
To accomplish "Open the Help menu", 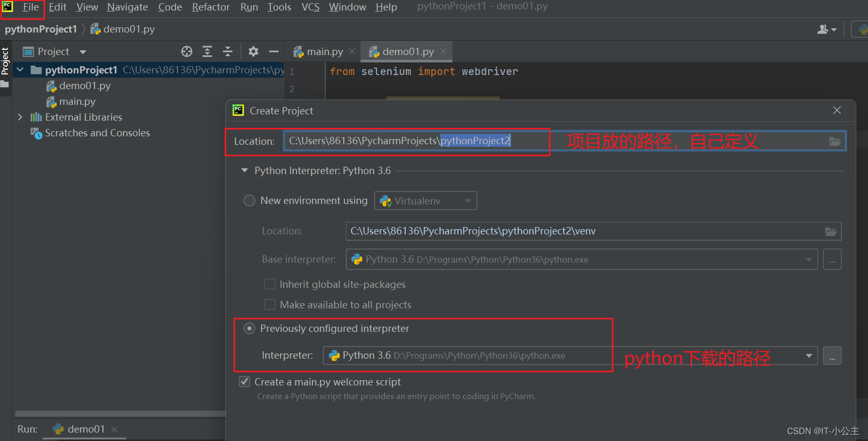I will [386, 7].
